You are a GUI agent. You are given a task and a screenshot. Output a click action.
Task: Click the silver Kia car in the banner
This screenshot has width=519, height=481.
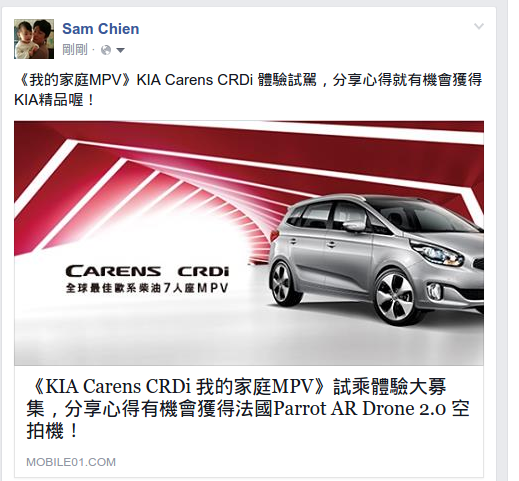click(376, 258)
